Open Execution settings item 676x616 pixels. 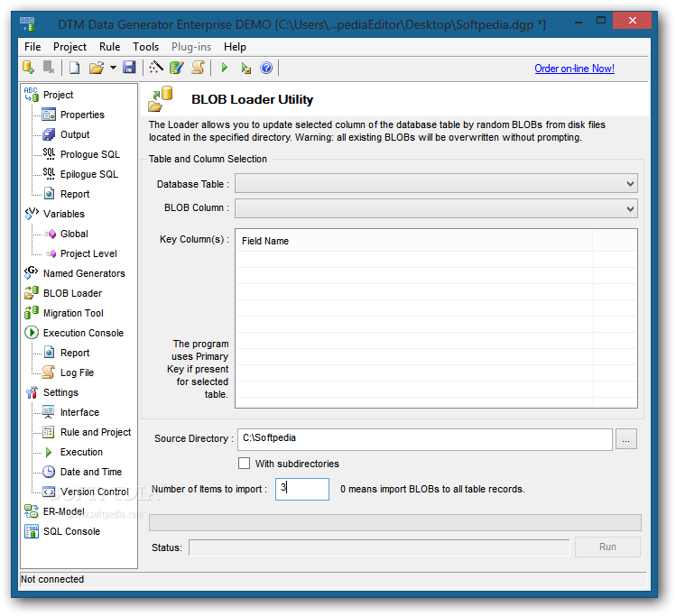pyautogui.click(x=81, y=452)
